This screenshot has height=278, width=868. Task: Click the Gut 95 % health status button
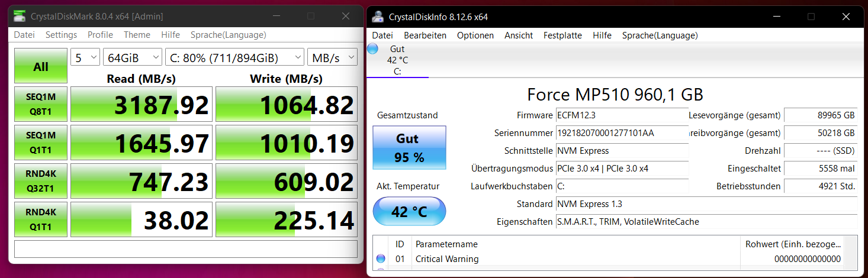click(x=409, y=148)
